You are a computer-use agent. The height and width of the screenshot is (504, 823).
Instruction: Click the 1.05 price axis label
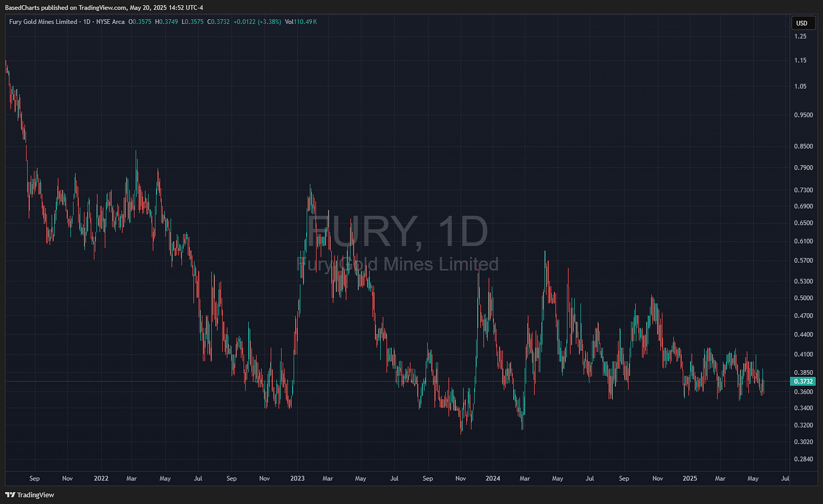[800, 86]
